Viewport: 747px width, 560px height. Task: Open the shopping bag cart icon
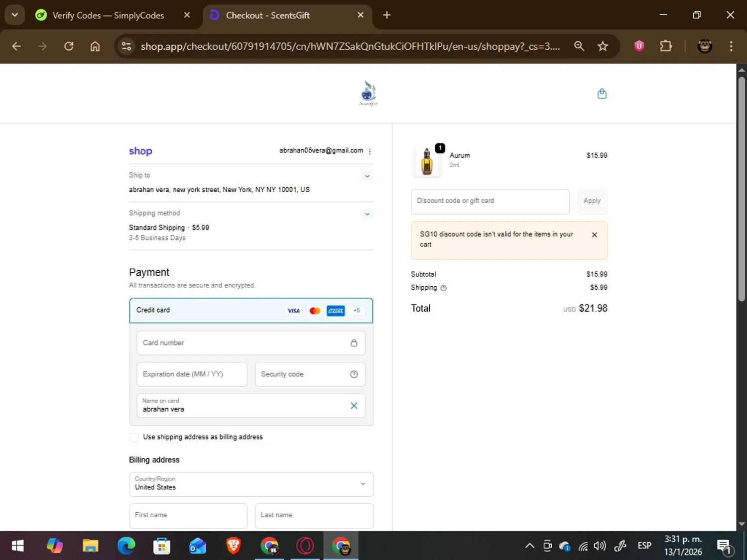(x=602, y=94)
